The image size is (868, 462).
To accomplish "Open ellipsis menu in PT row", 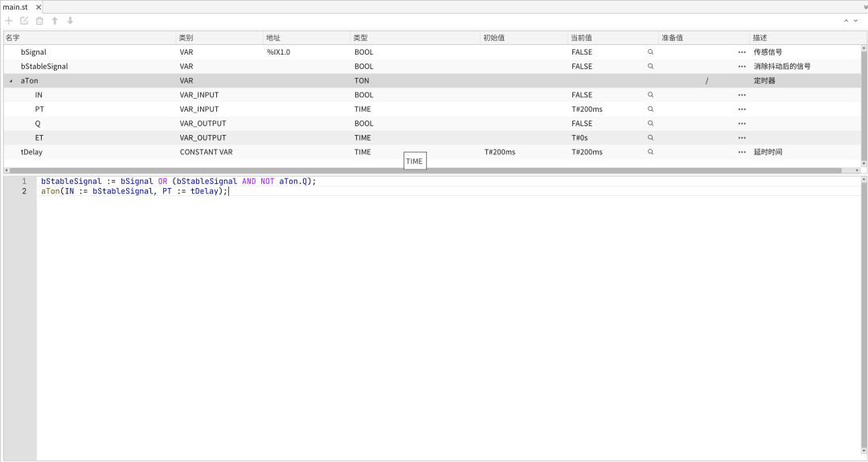I will 742,109.
